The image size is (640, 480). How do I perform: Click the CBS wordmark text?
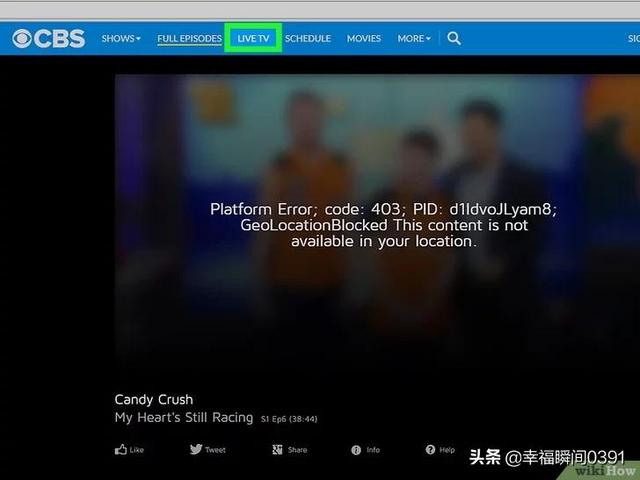[60, 39]
